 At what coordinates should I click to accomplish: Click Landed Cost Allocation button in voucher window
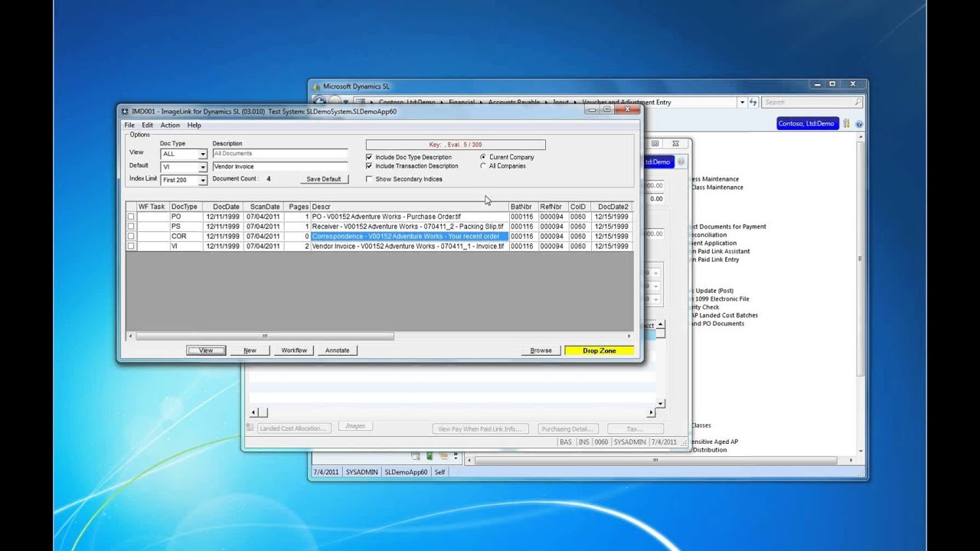(x=293, y=429)
